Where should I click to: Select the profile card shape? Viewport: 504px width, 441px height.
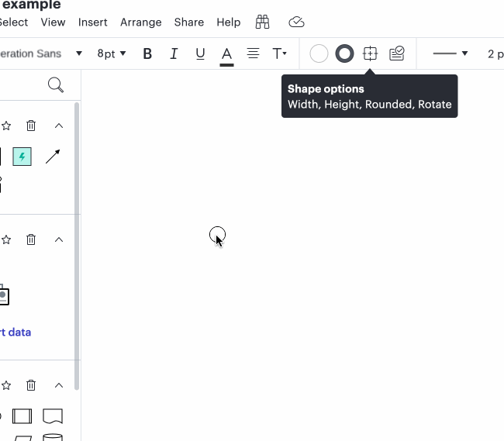pyautogui.click(x=4, y=295)
